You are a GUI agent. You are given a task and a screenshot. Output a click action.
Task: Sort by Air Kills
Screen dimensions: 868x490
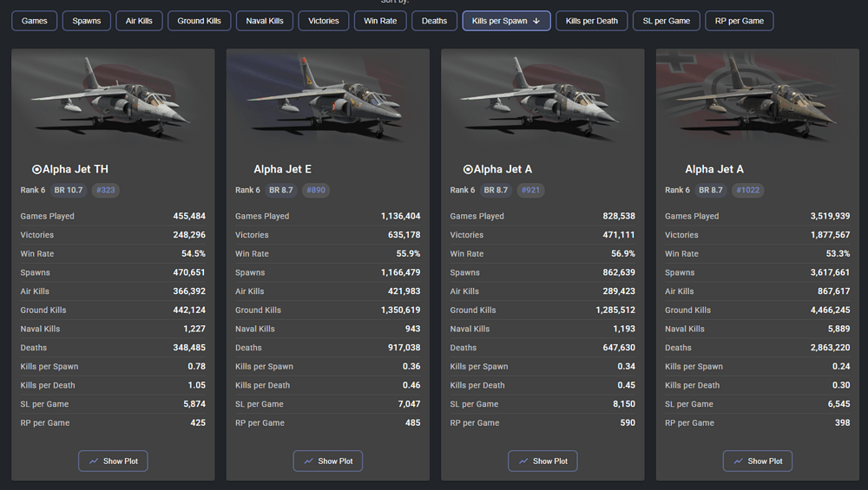[x=139, y=21]
